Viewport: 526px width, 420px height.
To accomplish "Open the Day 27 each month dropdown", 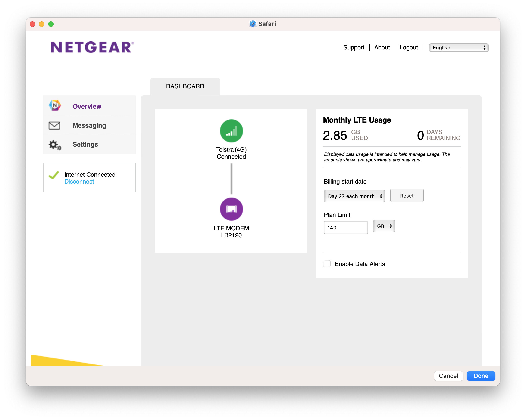I will (x=354, y=196).
